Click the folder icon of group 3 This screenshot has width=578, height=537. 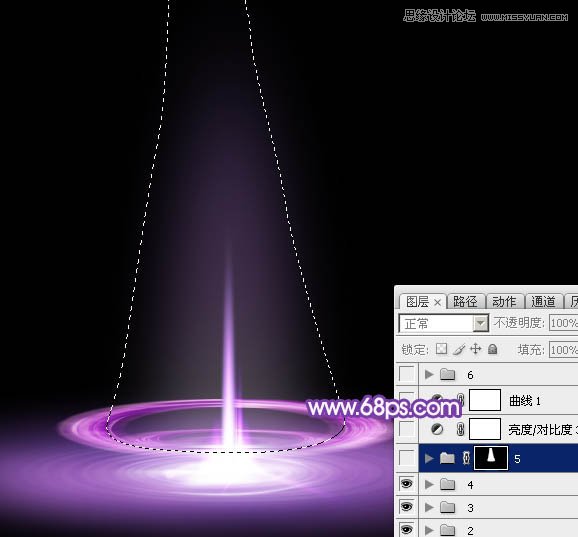point(448,508)
